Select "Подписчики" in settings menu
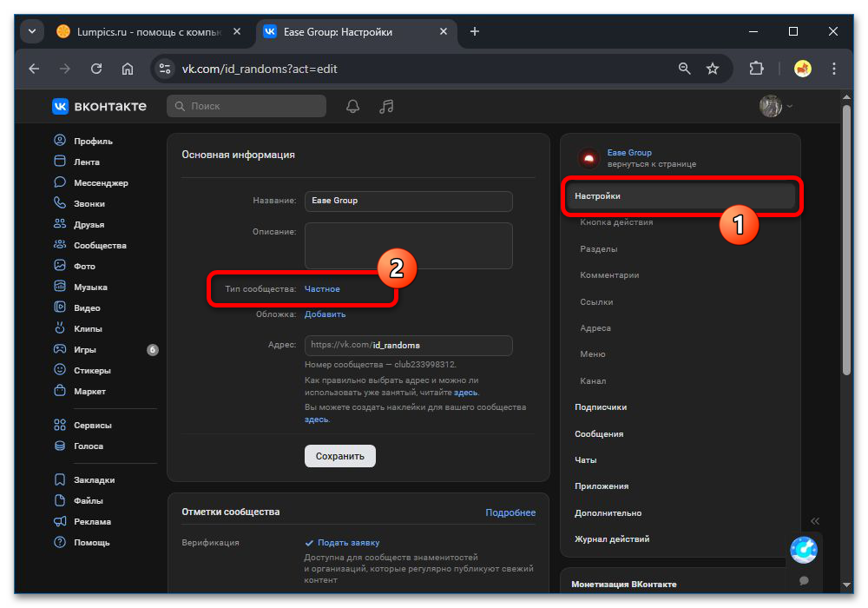The height and width of the screenshot is (608, 868). click(x=601, y=407)
